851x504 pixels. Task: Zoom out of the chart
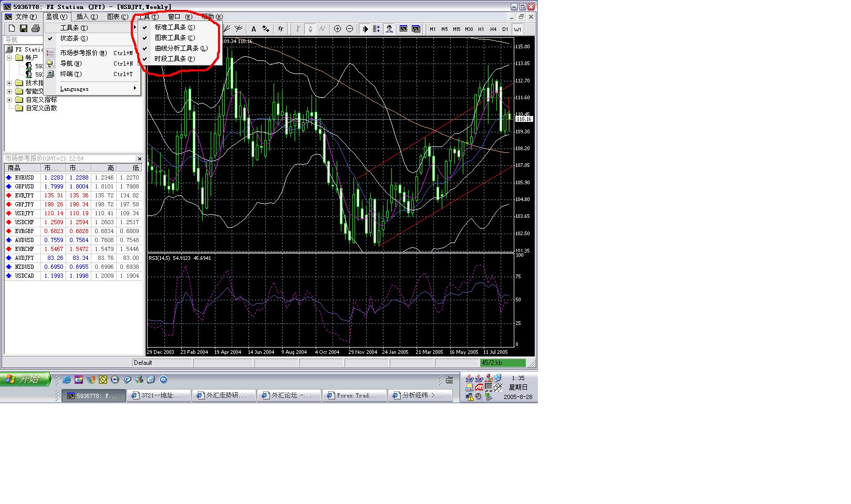coord(349,29)
